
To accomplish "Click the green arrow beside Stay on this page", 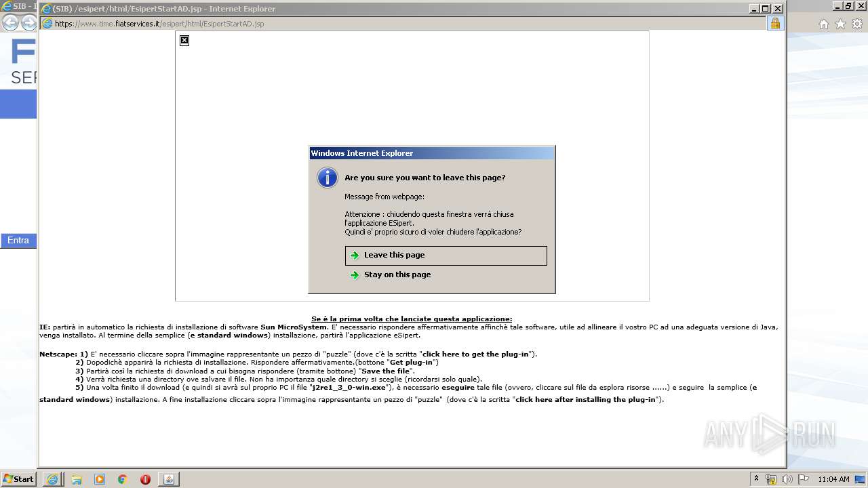I will pyautogui.click(x=354, y=275).
